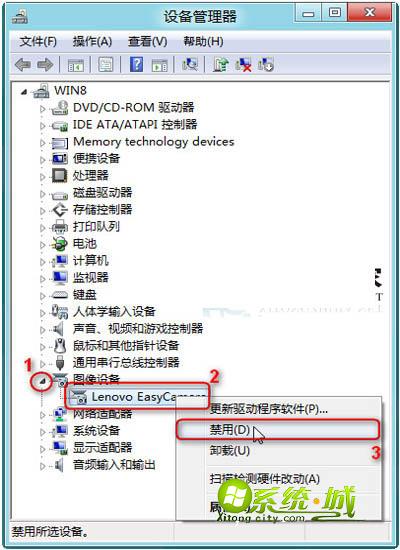The height and width of the screenshot is (550, 400).
Task: Open the 文件(F) menu
Action: pyautogui.click(x=38, y=42)
